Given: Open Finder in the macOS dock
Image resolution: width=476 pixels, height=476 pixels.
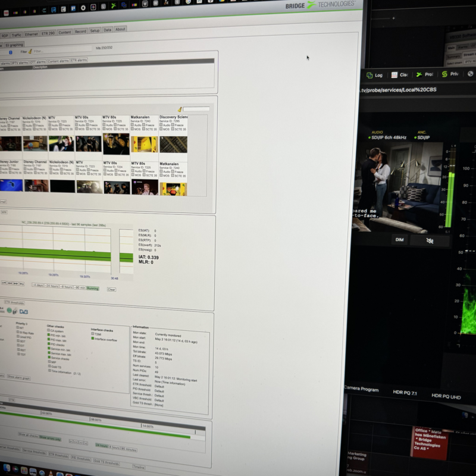Looking at the screenshot, I should click(x=7, y=468).
